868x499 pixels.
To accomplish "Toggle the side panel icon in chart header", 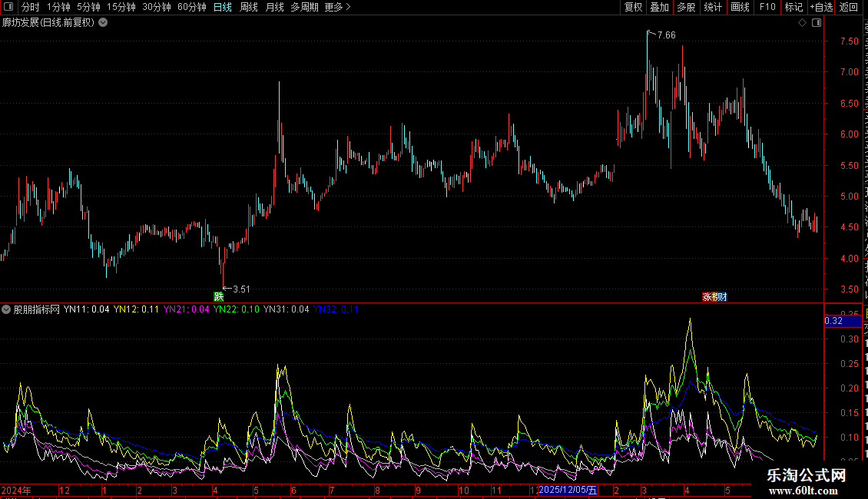I will 817,23.
